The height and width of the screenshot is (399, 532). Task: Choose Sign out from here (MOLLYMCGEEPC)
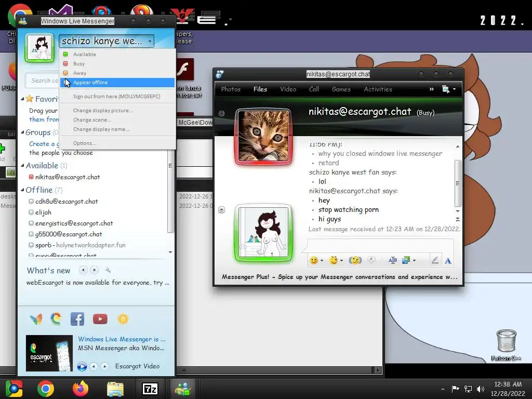tap(117, 96)
